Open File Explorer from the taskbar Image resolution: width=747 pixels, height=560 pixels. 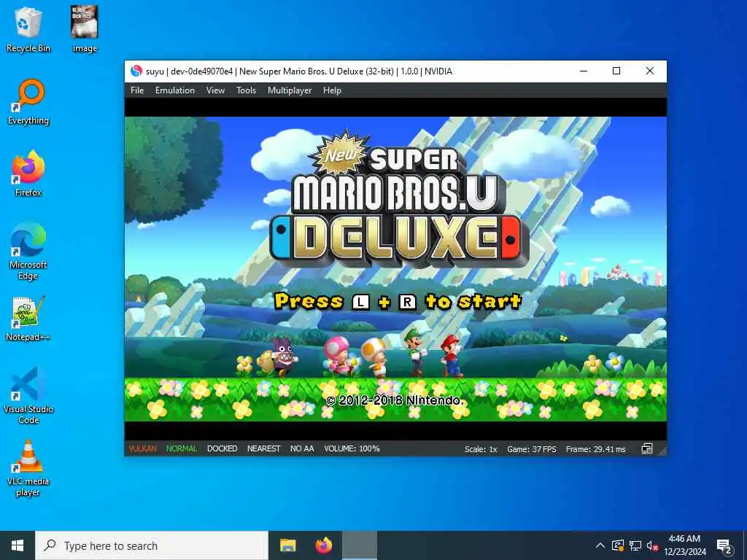(287, 545)
